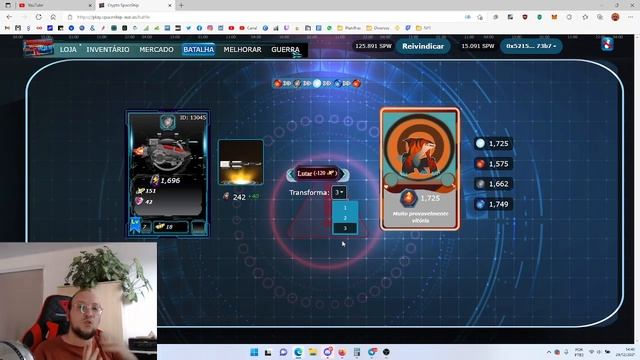The height and width of the screenshot is (360, 640).
Task: Select the gray orb enemy 1,662
Action: [493, 184]
